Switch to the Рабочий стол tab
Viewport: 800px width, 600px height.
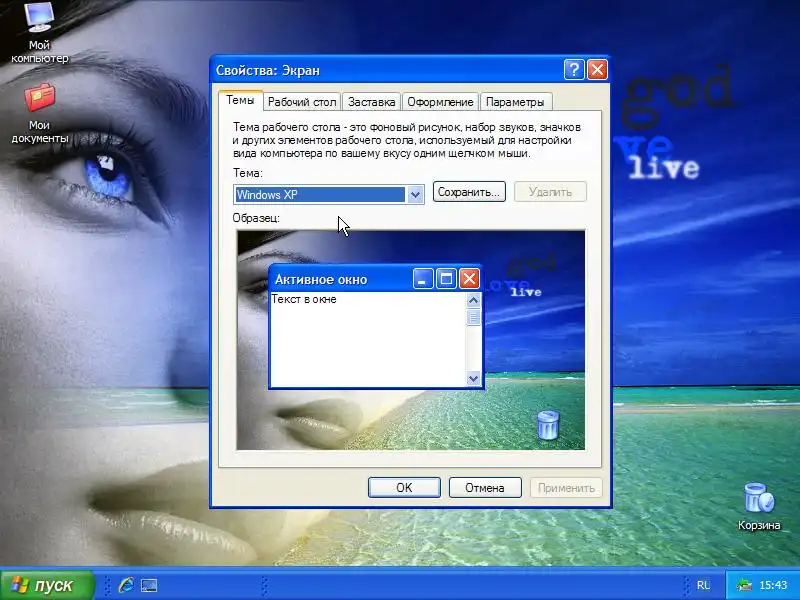point(302,102)
